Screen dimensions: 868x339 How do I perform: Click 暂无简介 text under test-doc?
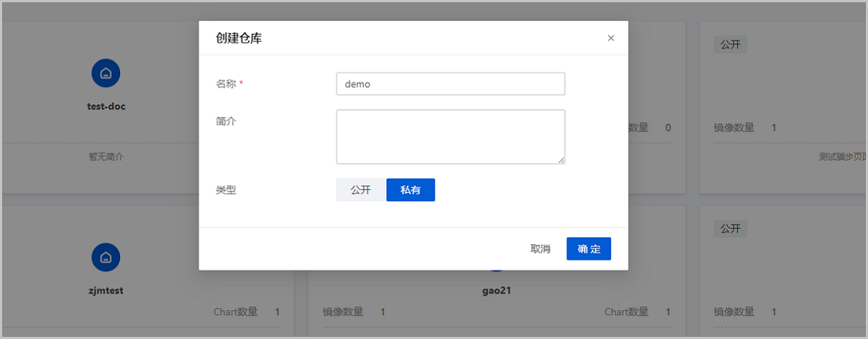(x=106, y=156)
